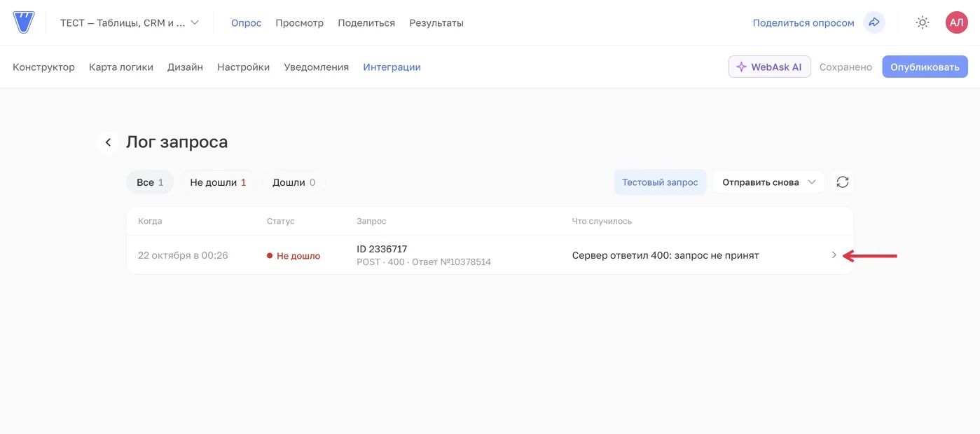
Task: Filter log by Дошли
Action: (x=294, y=182)
